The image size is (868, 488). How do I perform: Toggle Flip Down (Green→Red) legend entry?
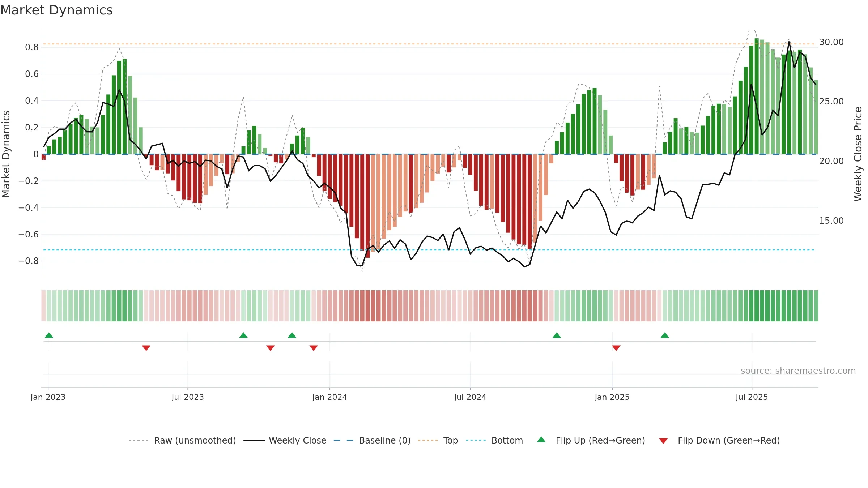coord(719,440)
